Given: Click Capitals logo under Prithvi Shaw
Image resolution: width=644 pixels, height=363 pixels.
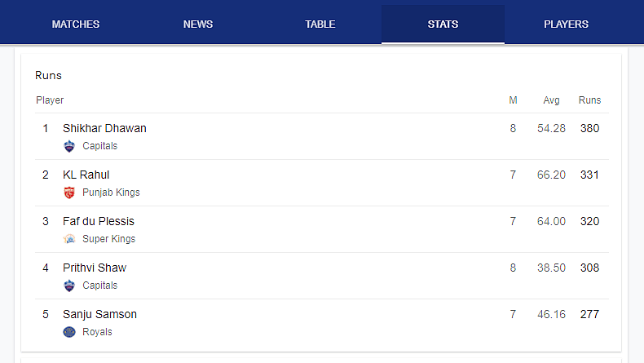Looking at the screenshot, I should click(69, 286).
